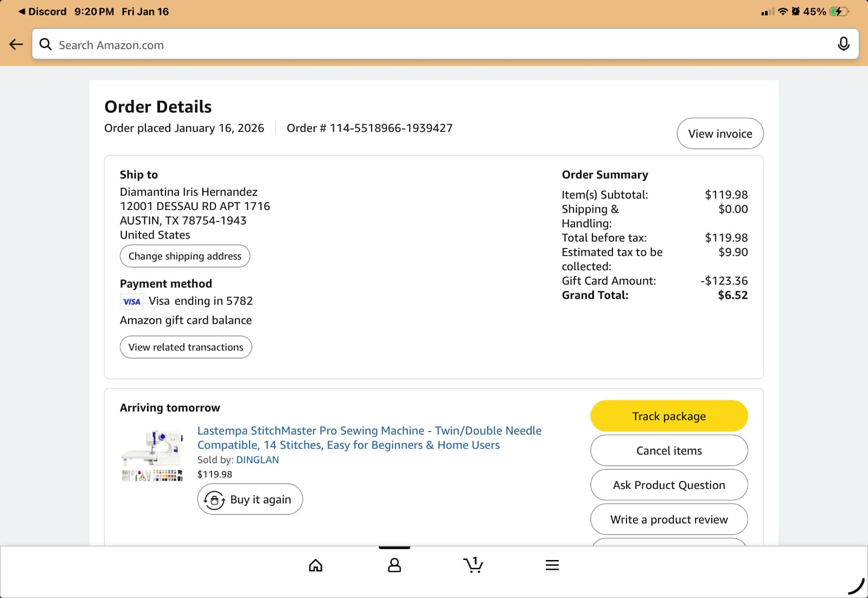Tap the alarm clock status icon

click(796, 11)
